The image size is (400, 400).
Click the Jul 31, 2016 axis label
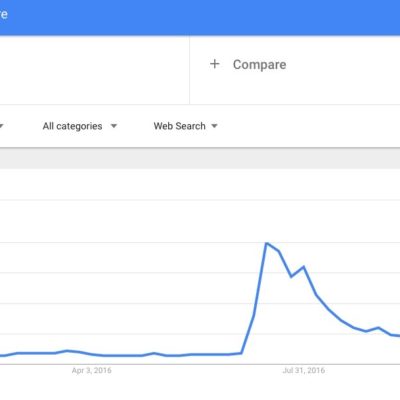[304, 370]
